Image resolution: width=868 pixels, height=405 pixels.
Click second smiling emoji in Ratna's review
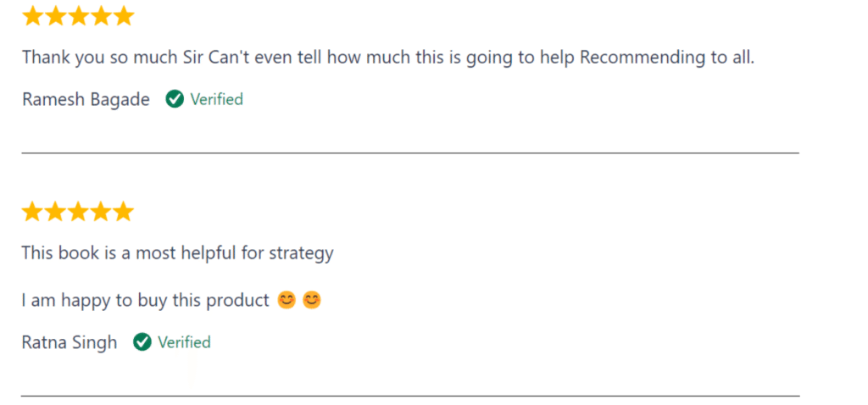312,300
